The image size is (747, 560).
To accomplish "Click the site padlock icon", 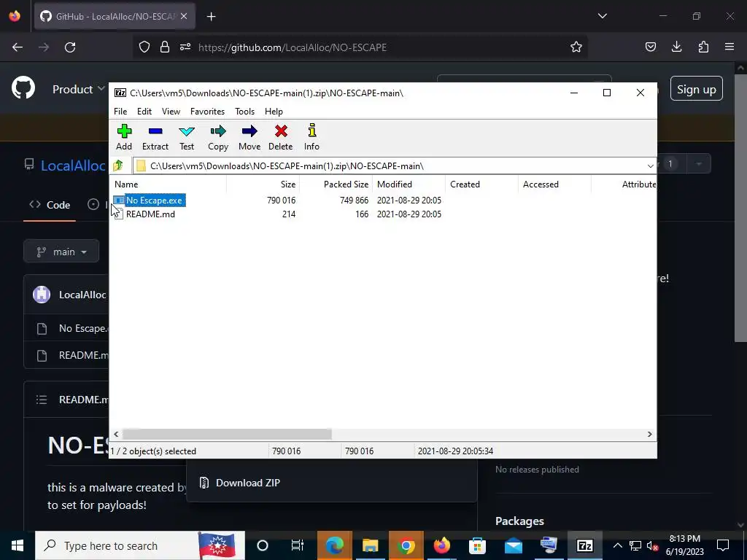I will pyautogui.click(x=165, y=47).
